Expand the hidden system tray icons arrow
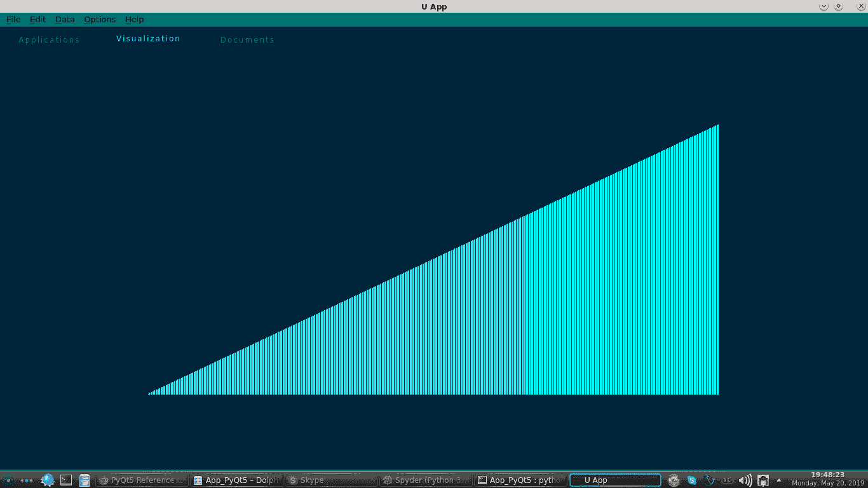 779,480
